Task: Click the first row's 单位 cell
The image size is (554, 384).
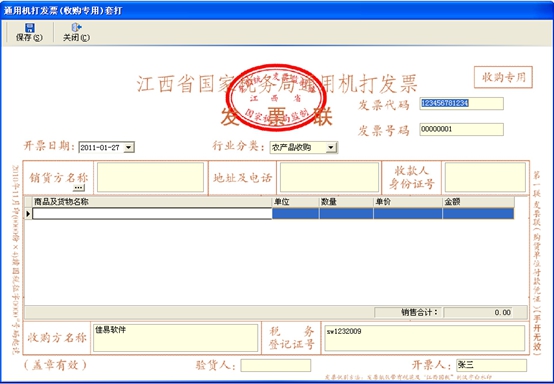Action: pyautogui.click(x=296, y=213)
